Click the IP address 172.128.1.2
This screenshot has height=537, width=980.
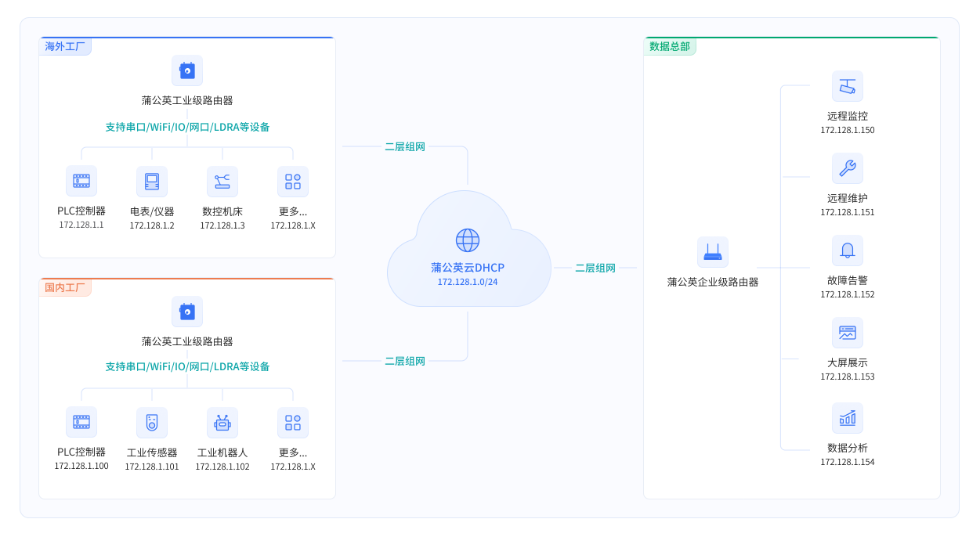pyautogui.click(x=152, y=225)
